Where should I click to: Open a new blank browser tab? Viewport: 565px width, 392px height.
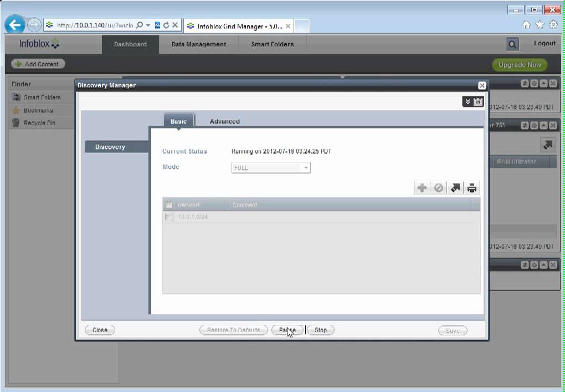pos(302,26)
